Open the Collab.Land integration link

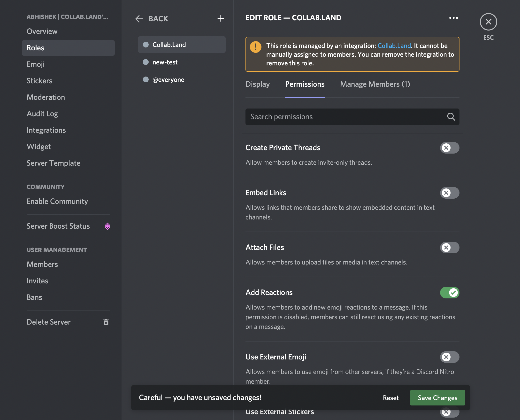(x=394, y=46)
